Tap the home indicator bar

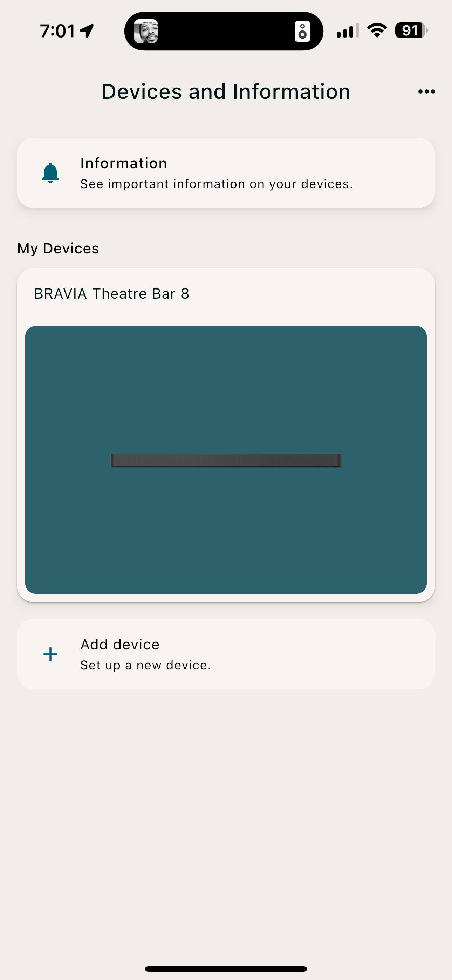click(226, 968)
